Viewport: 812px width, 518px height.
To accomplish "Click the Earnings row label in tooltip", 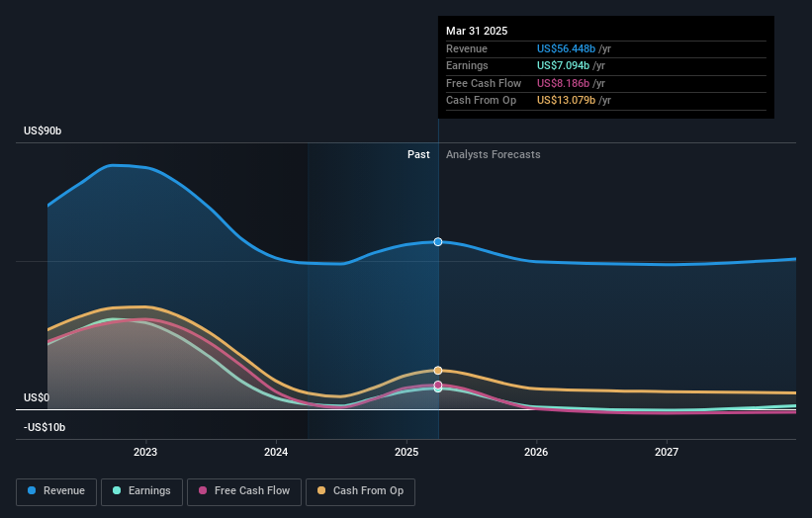I will pos(467,65).
